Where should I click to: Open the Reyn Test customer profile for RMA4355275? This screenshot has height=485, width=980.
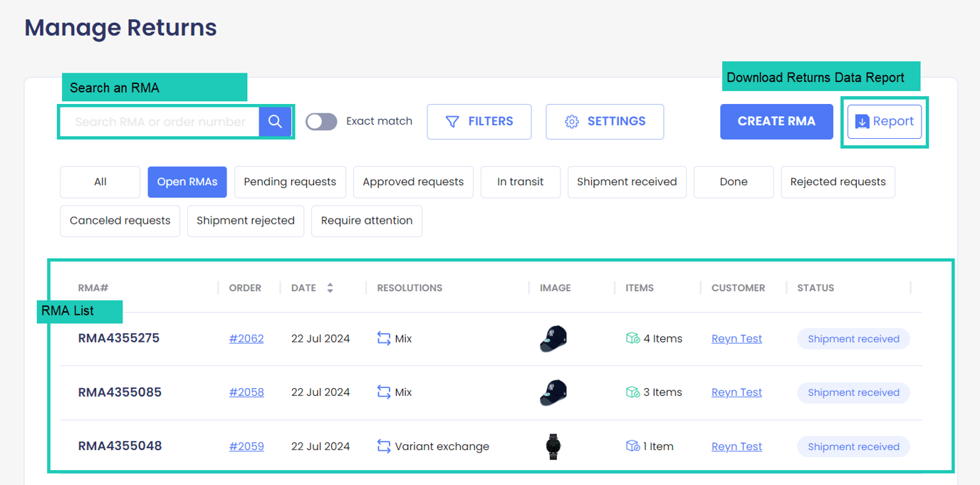(736, 338)
